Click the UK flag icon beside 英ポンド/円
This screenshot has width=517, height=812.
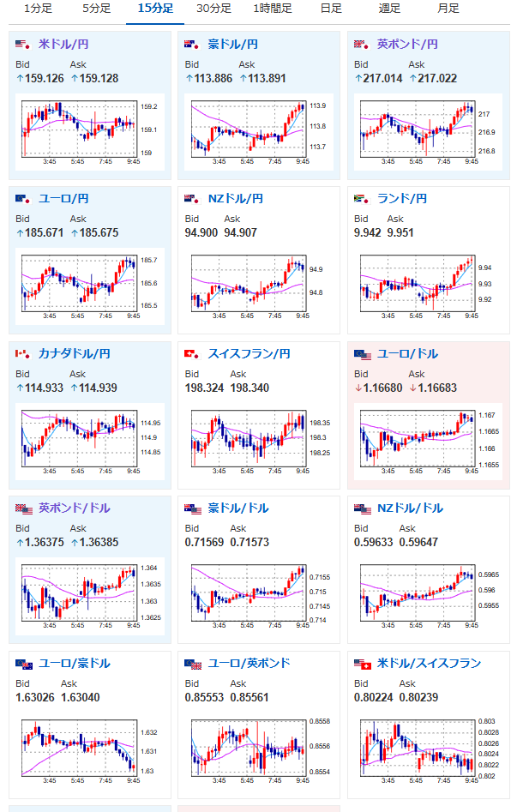[x=361, y=45]
